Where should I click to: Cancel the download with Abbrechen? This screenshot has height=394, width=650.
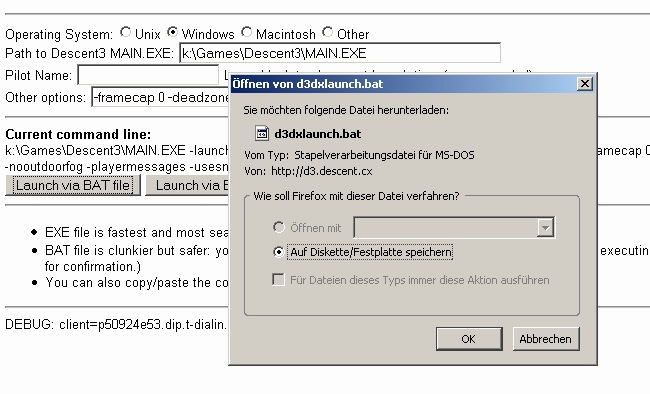click(x=546, y=339)
